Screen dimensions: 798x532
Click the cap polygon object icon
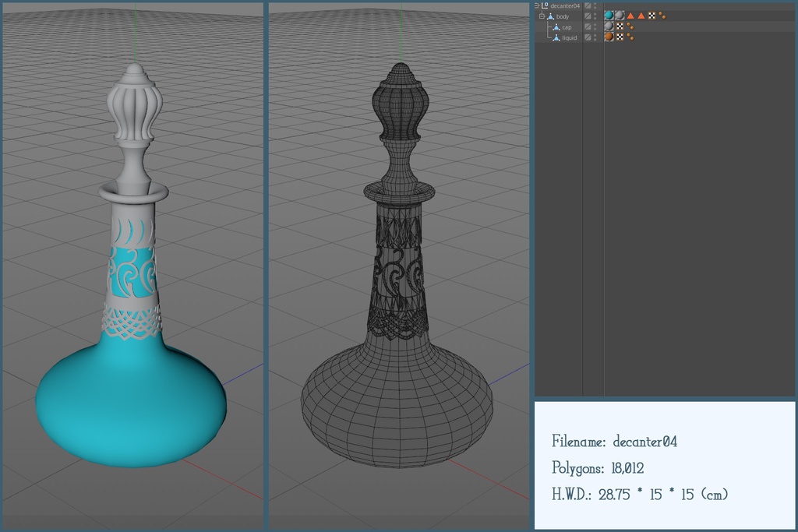tap(556, 27)
